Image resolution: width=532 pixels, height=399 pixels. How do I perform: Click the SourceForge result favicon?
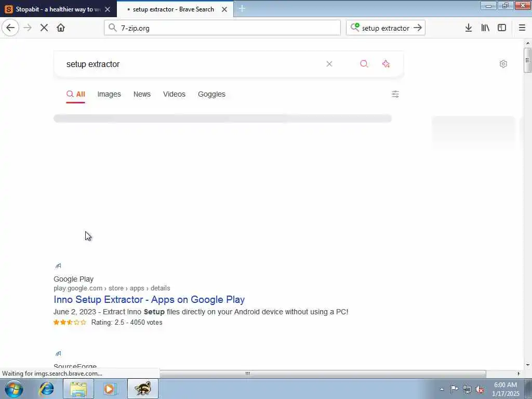58,353
